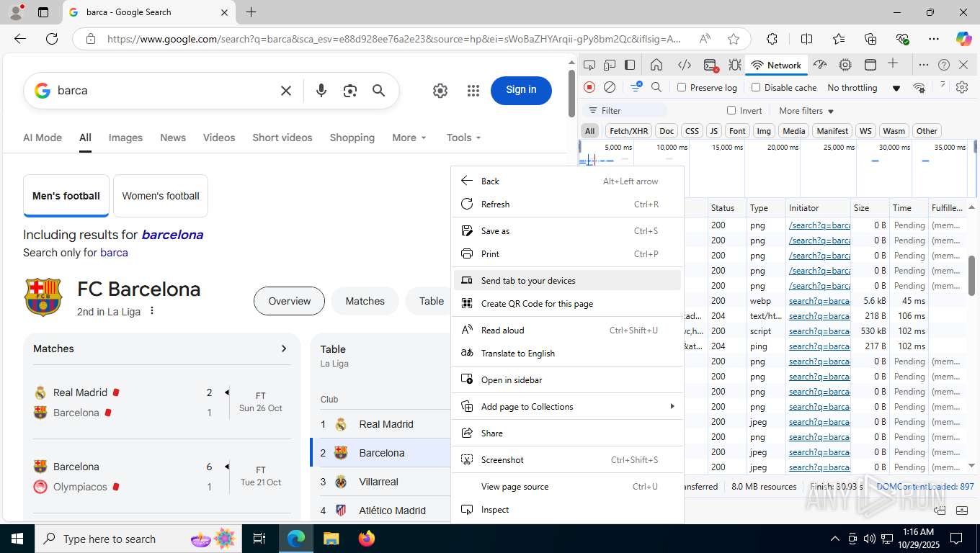Toggle device emulation icon in DevTools
Image resolution: width=980 pixels, height=553 pixels.
(610, 65)
